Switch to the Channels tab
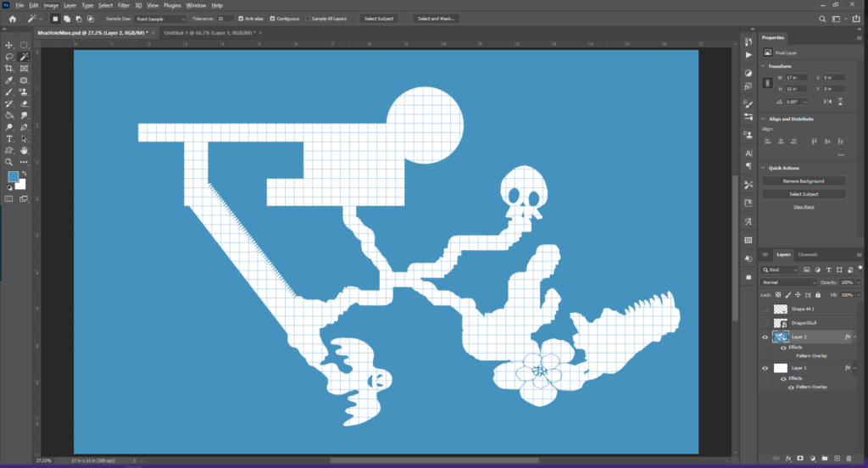Screen dimensions: 868x468 pyautogui.click(x=808, y=254)
